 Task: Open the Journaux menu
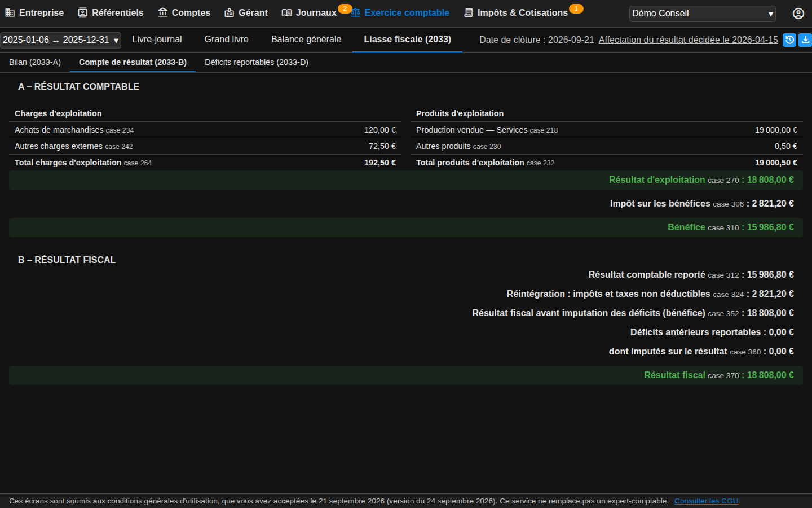[309, 12]
